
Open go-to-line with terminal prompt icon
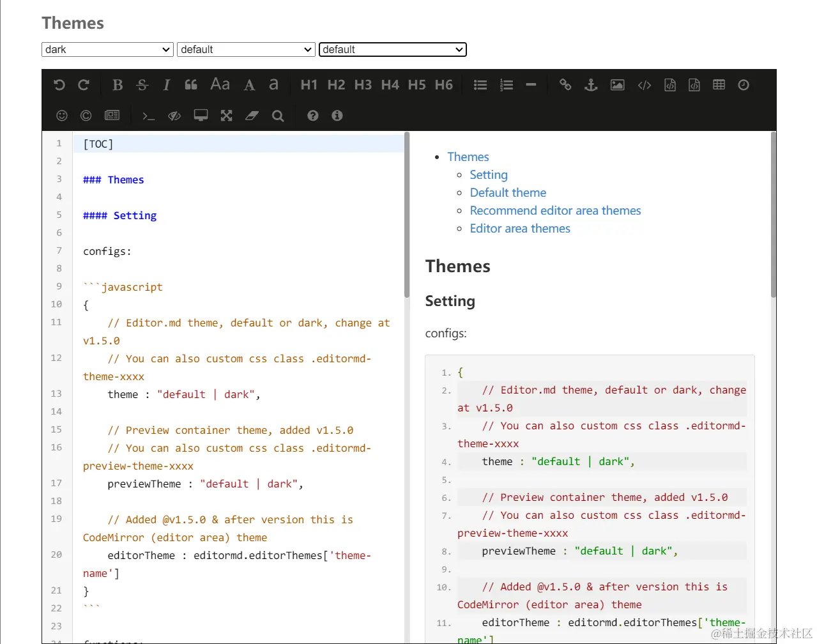tap(148, 116)
